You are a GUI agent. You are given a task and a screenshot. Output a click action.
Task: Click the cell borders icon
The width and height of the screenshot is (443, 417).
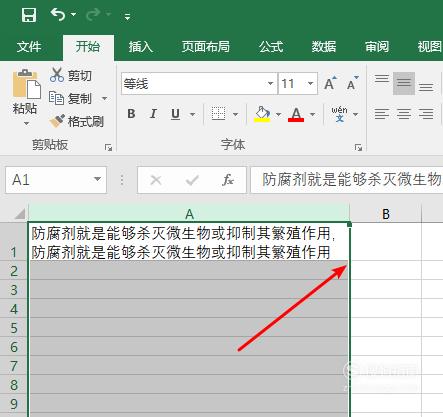(219, 114)
